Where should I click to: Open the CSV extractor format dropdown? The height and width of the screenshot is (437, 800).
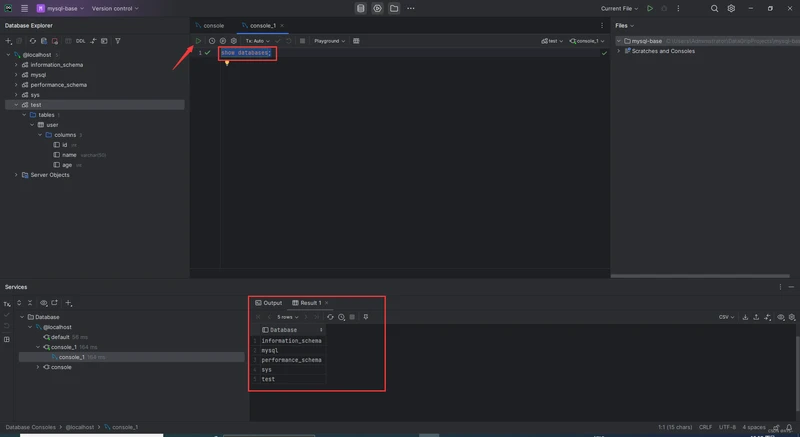coord(727,317)
